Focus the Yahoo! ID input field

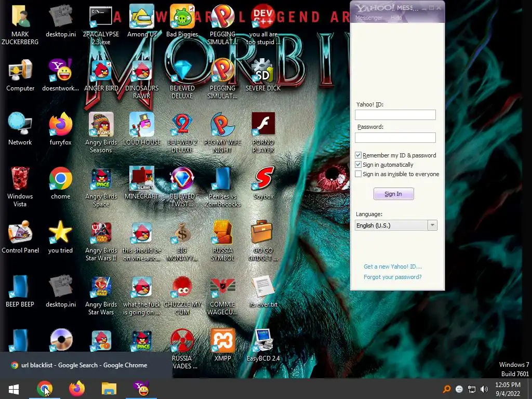[395, 115]
